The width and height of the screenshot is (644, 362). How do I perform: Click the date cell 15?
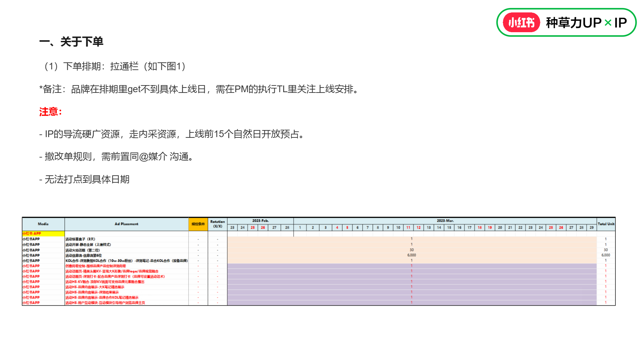coord(449,228)
